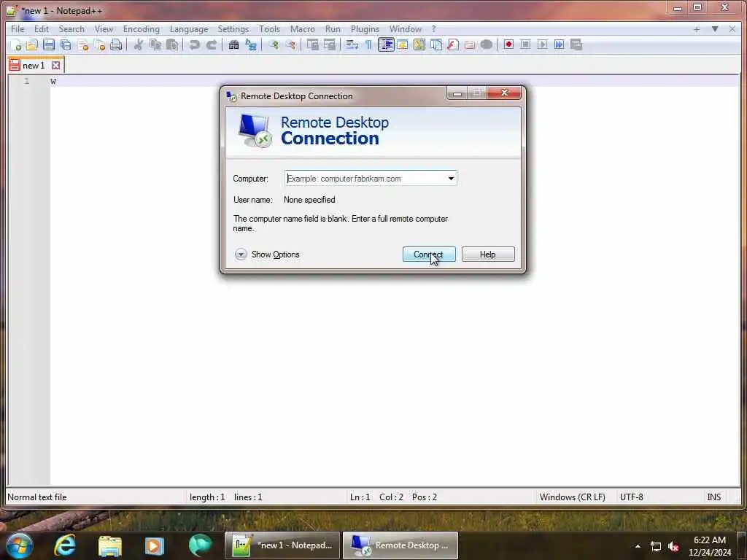Screen dimensions: 747x560
Task: Click the Define your language icon
Action: (x=403, y=44)
